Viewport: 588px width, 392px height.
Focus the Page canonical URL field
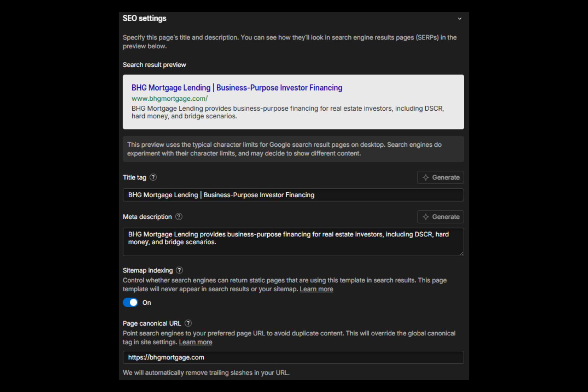coord(293,357)
